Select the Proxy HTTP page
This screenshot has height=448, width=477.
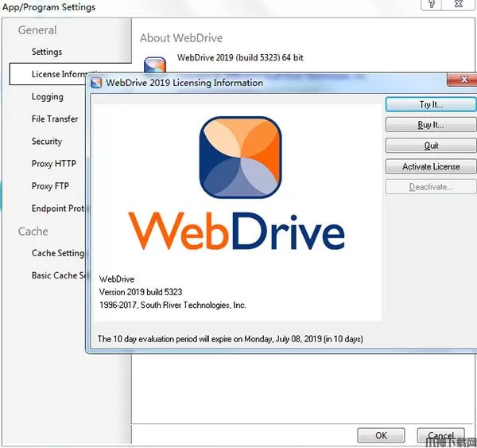(x=54, y=164)
